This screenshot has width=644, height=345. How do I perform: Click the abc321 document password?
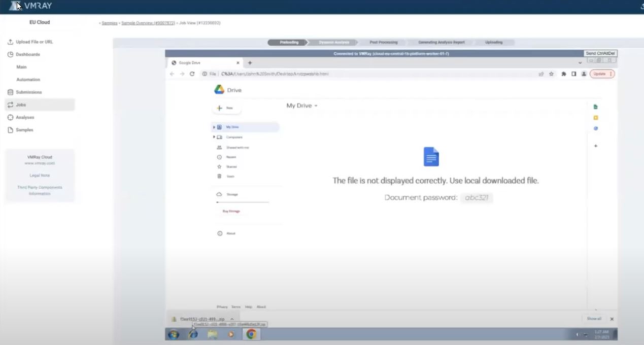coord(477,197)
